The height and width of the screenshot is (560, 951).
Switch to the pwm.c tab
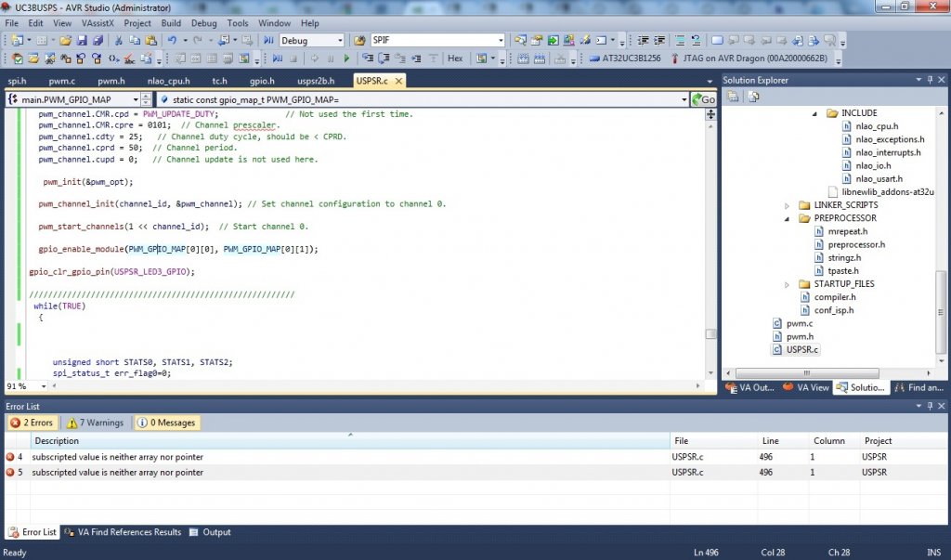click(62, 81)
